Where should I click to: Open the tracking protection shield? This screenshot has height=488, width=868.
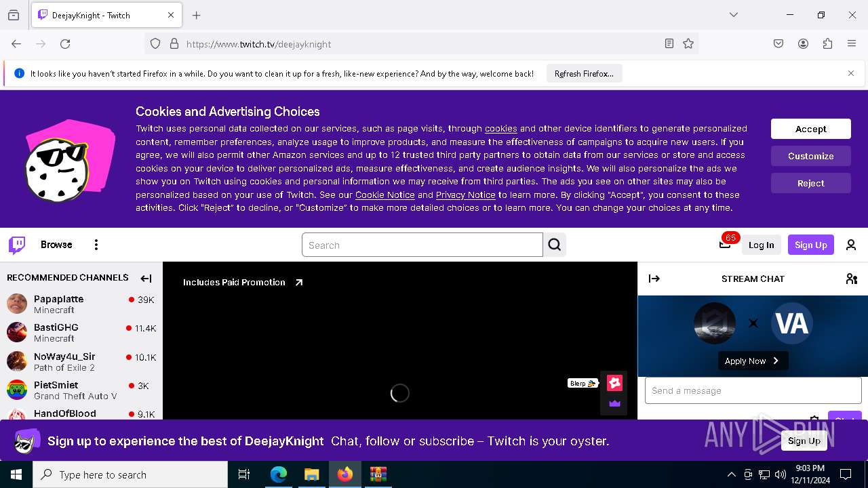(155, 43)
